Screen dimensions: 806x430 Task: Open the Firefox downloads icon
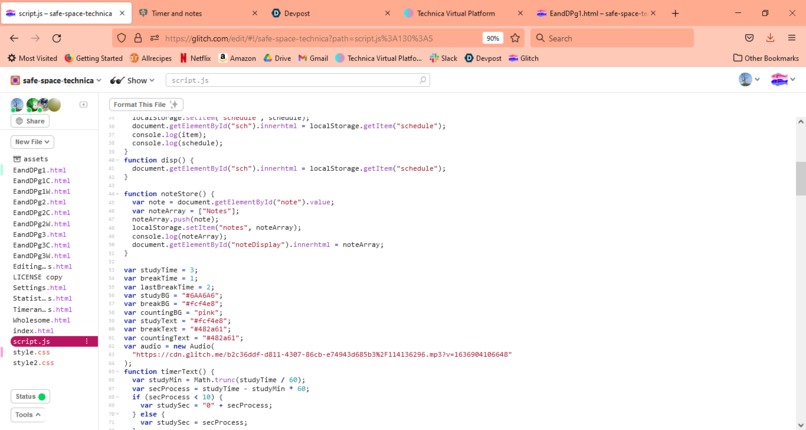point(770,38)
